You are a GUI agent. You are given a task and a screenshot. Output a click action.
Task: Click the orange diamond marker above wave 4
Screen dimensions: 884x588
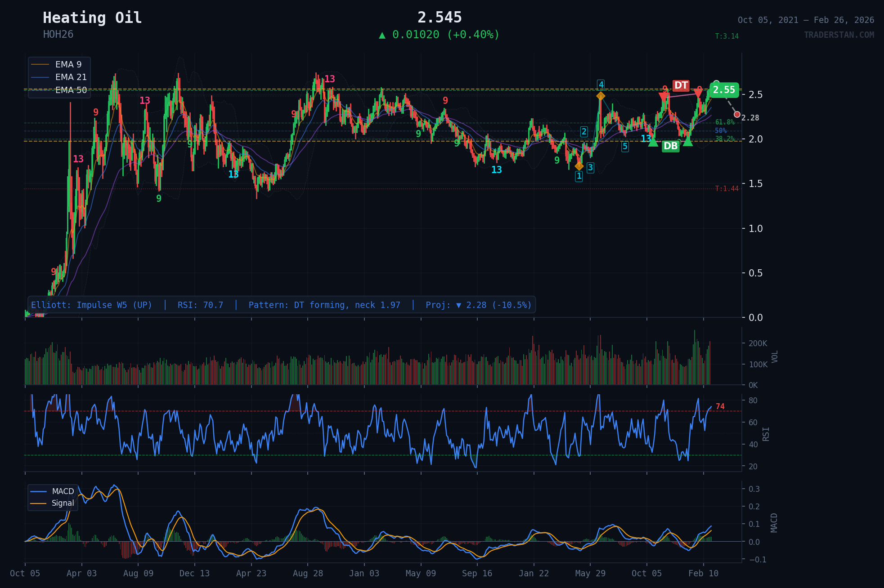601,95
